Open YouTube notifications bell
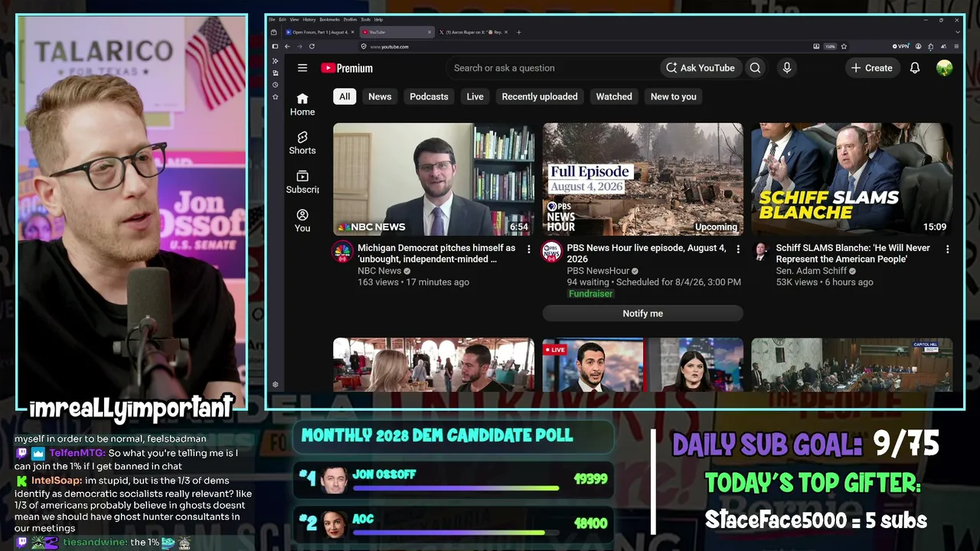The width and height of the screenshot is (980, 551). (914, 68)
